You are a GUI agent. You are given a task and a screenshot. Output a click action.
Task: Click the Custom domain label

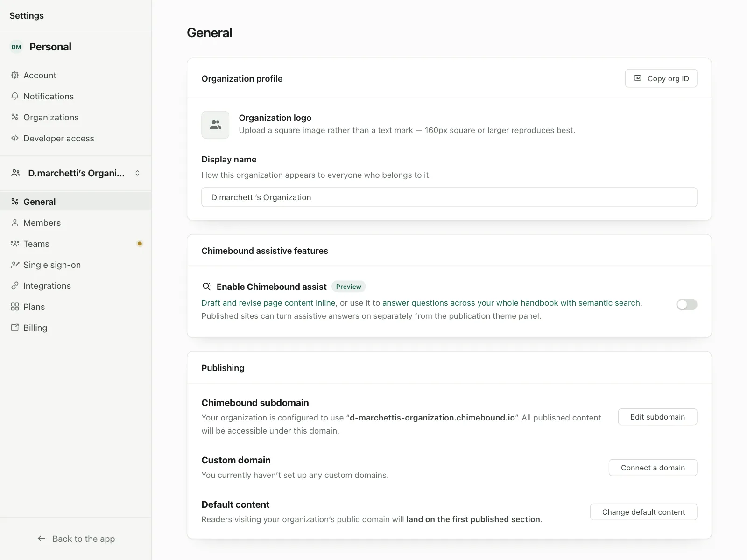point(236,460)
